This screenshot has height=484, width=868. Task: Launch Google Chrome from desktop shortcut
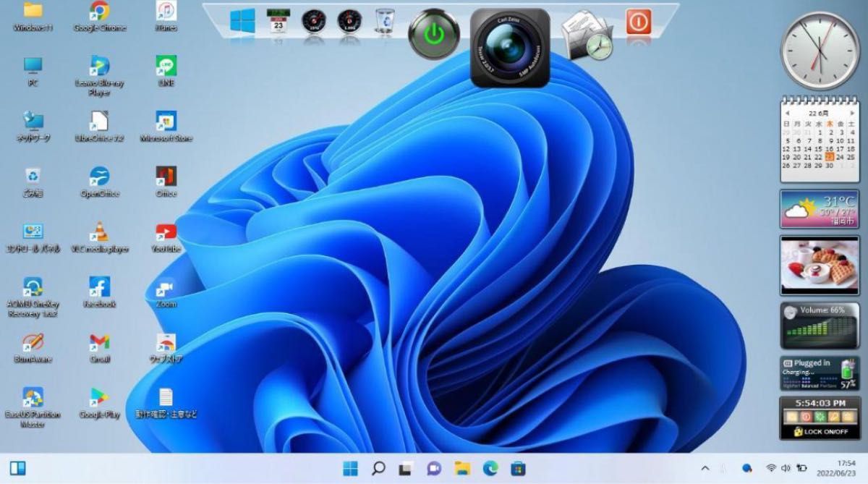coord(99,17)
